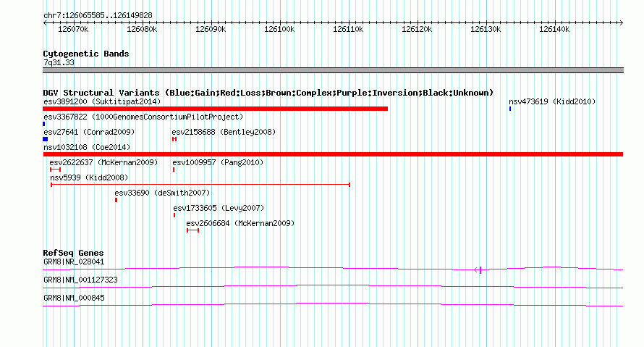
Task: Click the esv3367822 blue gain marker
Action: click(44, 124)
